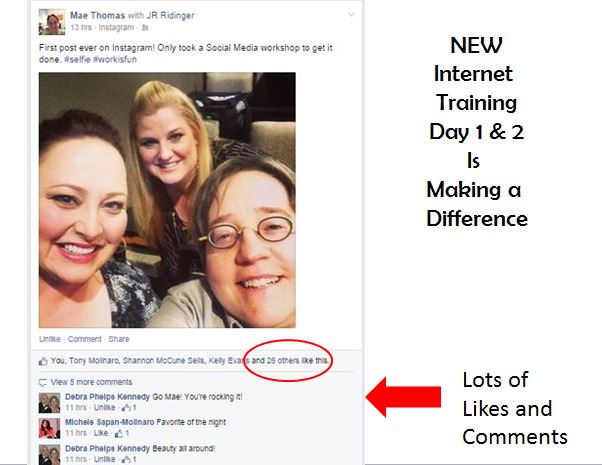Click the Instagram source link

tap(116, 28)
